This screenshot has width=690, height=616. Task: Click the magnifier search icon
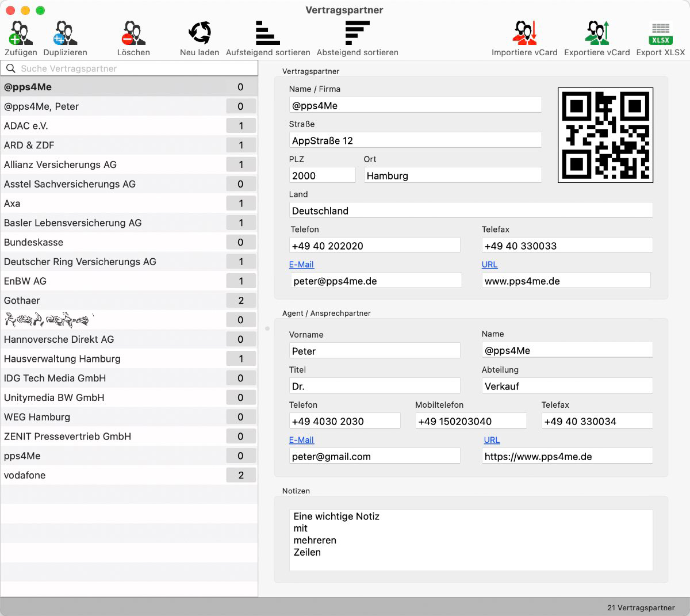coord(10,68)
